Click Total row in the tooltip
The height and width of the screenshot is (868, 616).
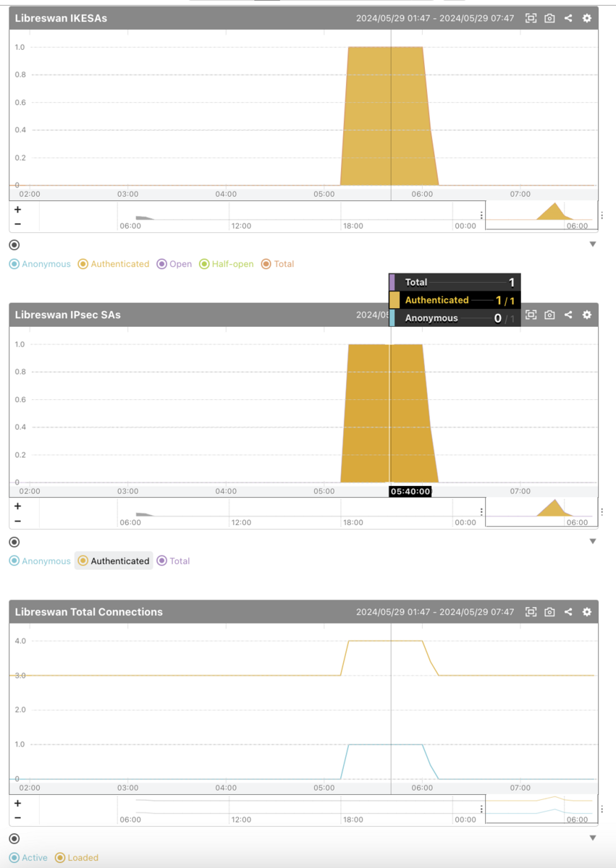pos(455,282)
